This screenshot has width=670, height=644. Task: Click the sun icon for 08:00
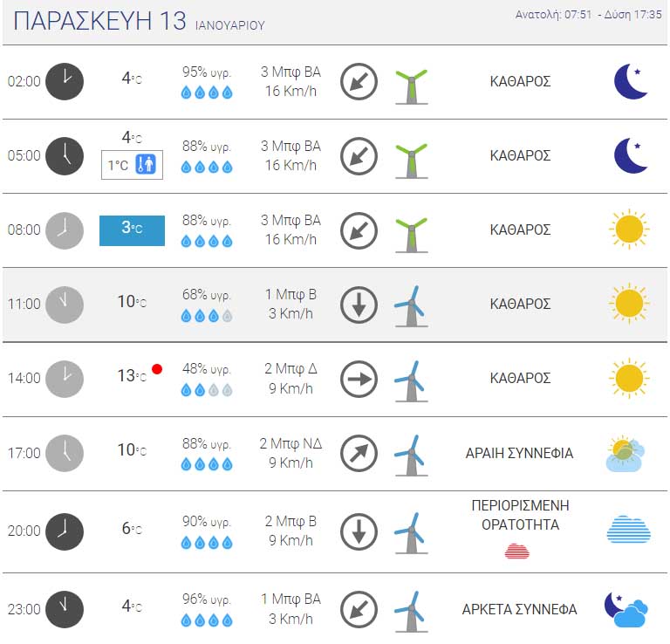629,229
